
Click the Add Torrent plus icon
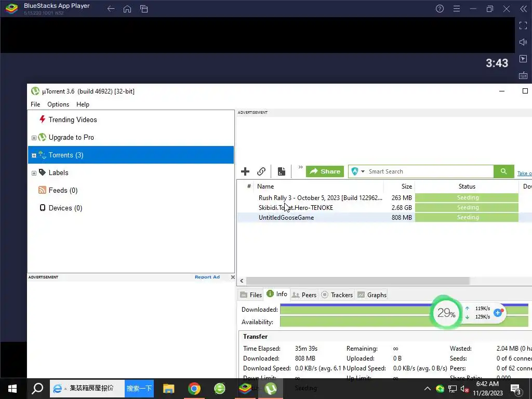coord(245,171)
